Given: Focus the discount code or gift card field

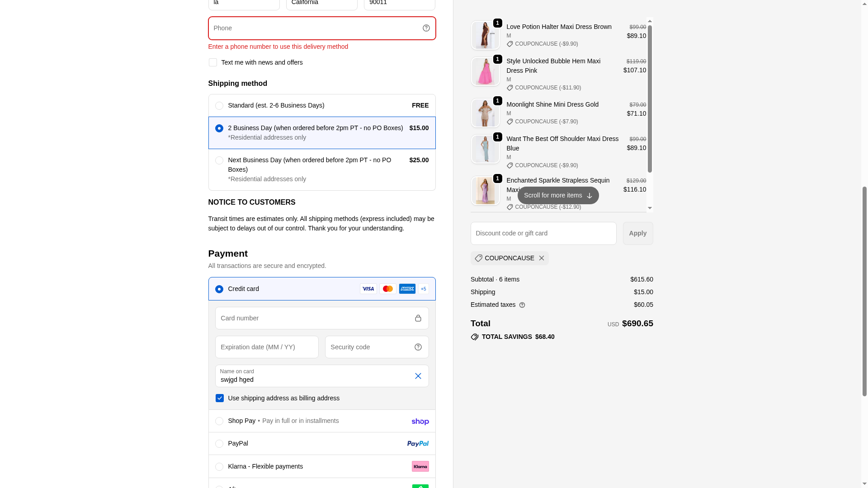Looking at the screenshot, I should 543,234.
